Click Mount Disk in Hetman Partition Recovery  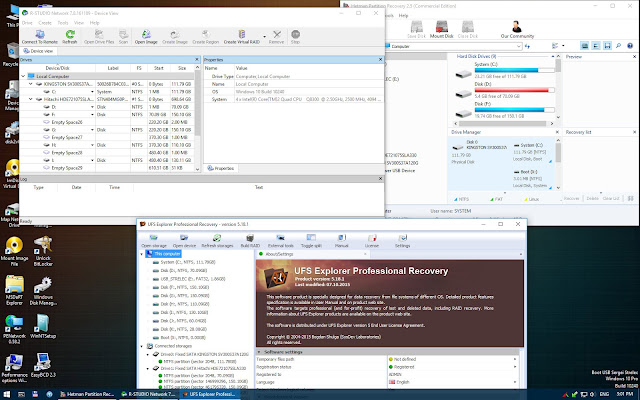coord(442,29)
